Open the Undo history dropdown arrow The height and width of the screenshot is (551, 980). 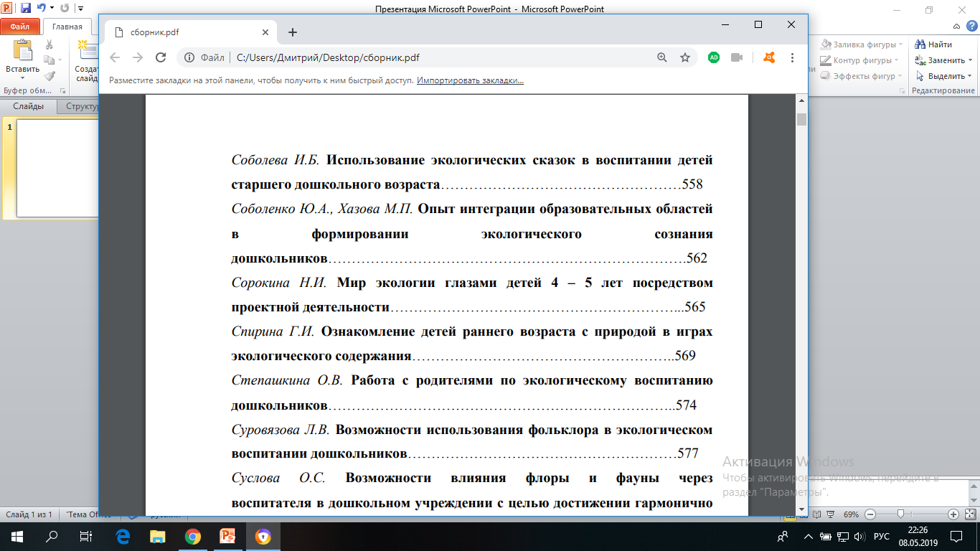[x=52, y=9]
